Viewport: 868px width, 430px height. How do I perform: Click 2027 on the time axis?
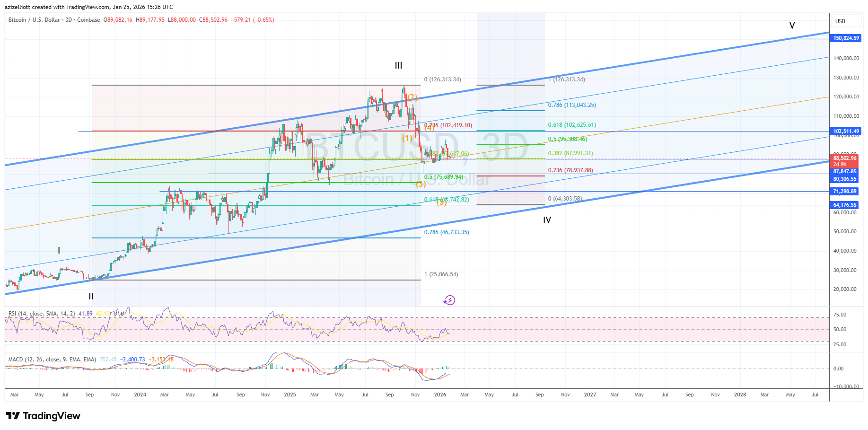tap(590, 395)
